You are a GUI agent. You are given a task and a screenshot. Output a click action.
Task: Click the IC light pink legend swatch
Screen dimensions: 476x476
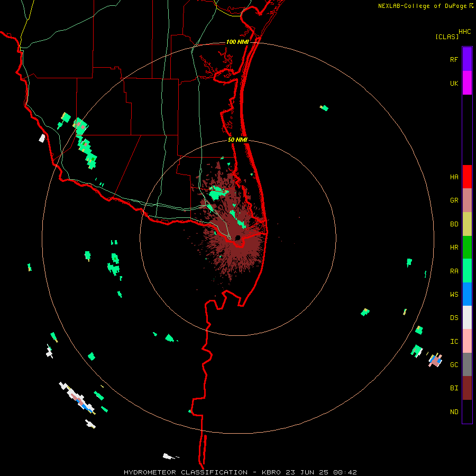click(467, 341)
